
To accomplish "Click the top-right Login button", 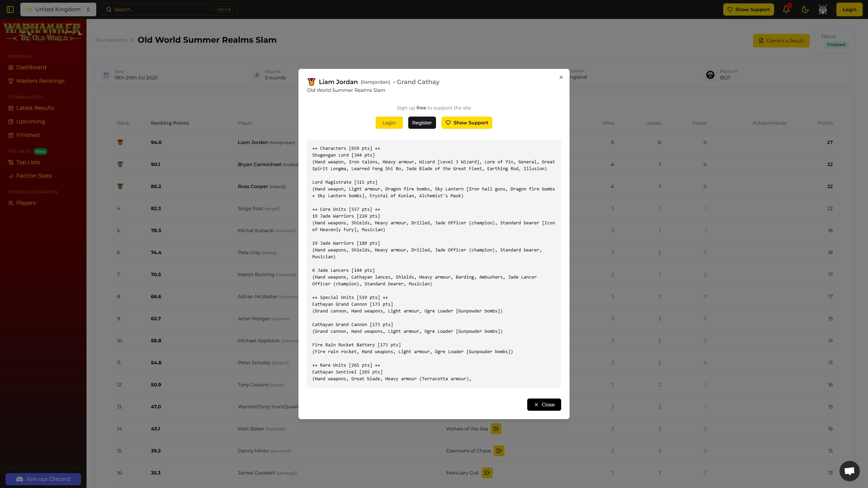I will [x=849, y=9].
